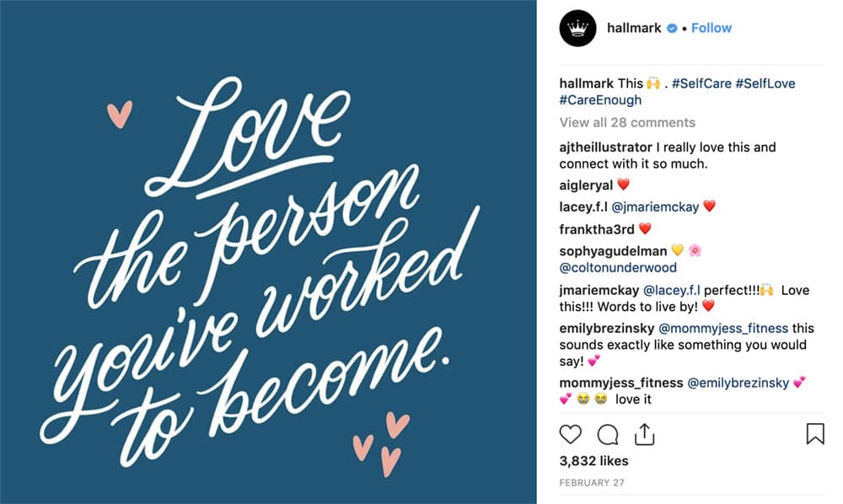Like the post with heart icon

(x=571, y=434)
